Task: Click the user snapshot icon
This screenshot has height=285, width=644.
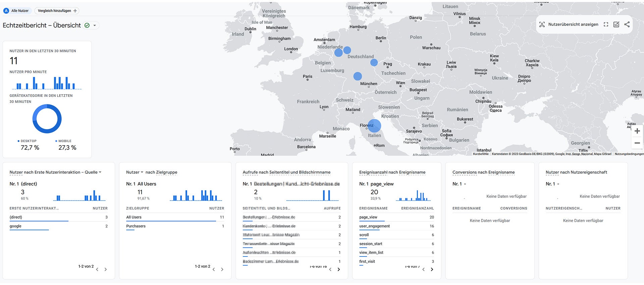Action: [x=542, y=24]
